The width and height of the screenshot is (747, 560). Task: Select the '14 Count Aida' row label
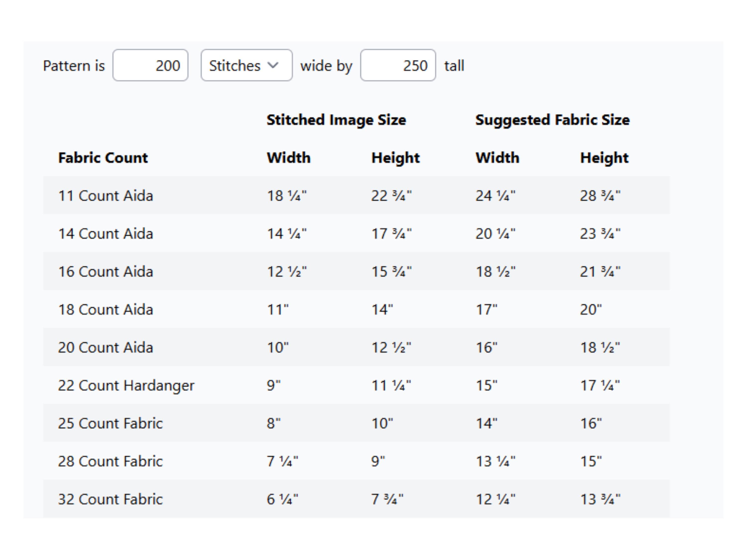point(105,234)
